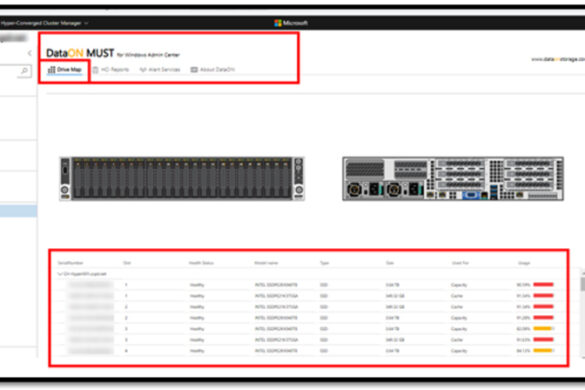Screen dimensions: 585x390
Task: Sort by the Model name column header
Action: (266, 263)
